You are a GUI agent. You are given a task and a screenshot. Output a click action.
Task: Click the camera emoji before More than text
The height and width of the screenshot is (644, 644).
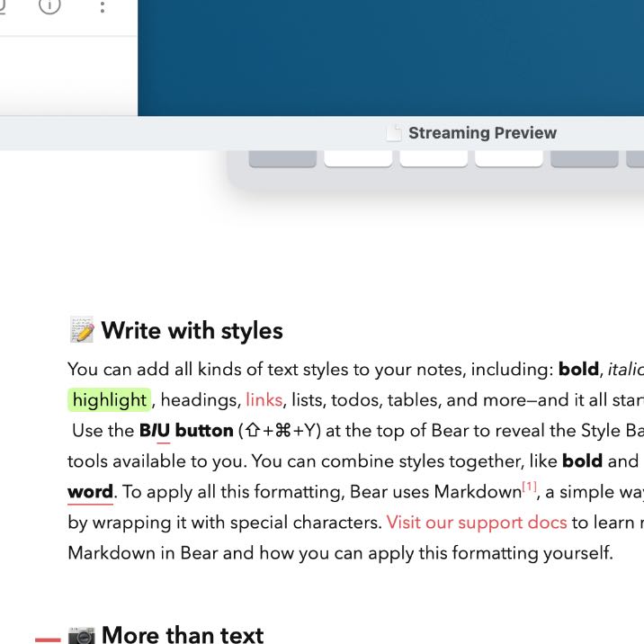click(x=82, y=635)
